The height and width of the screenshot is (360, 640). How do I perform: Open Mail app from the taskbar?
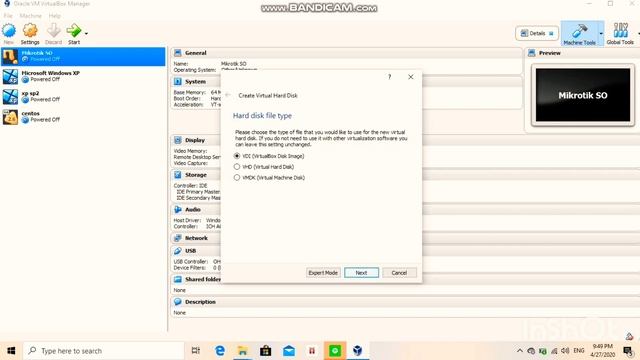[x=289, y=351]
